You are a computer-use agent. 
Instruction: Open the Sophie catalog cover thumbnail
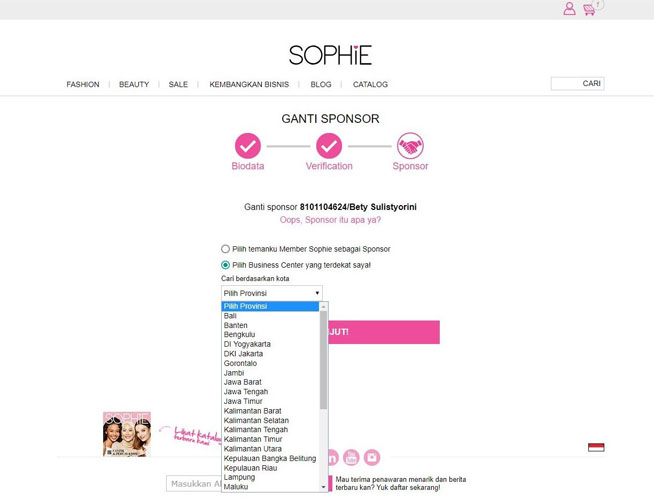[x=127, y=434]
